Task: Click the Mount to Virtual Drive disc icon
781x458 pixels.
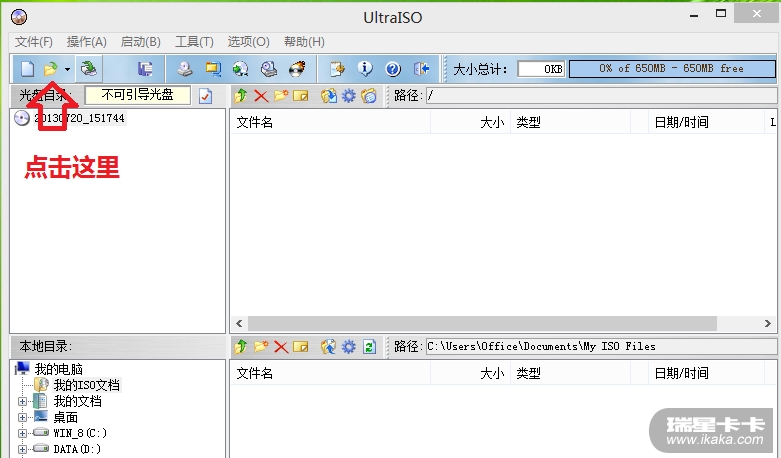Action: point(241,69)
